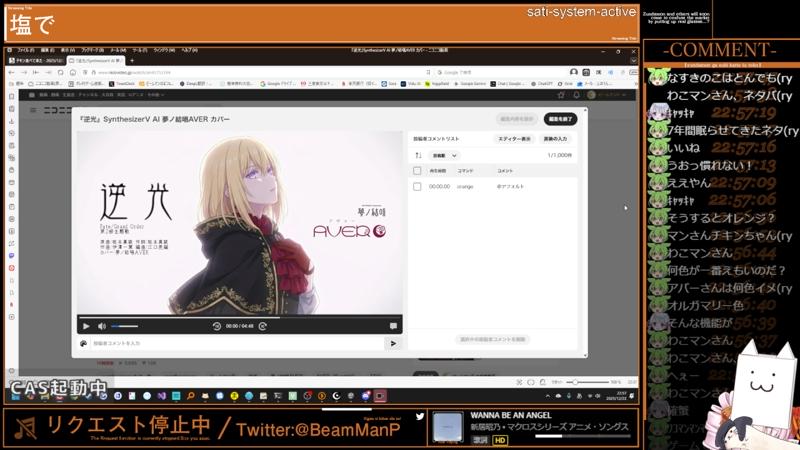Select the 00:00.00 time in the comment row
The height and width of the screenshot is (450, 800).
439,187
